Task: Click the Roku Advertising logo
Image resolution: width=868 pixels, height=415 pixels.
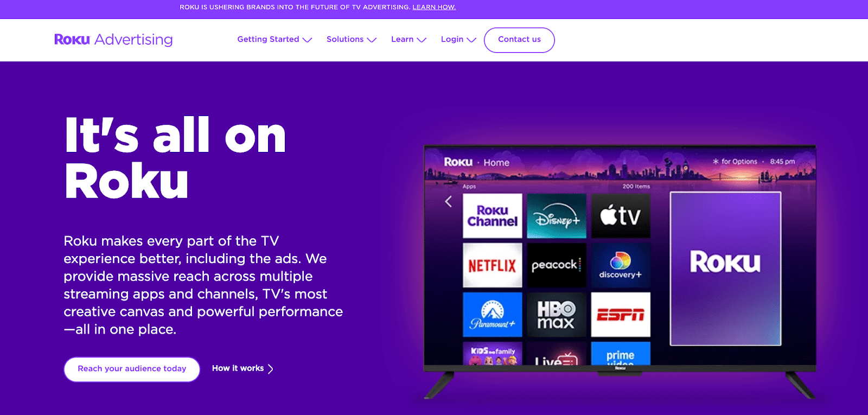Action: pos(113,40)
